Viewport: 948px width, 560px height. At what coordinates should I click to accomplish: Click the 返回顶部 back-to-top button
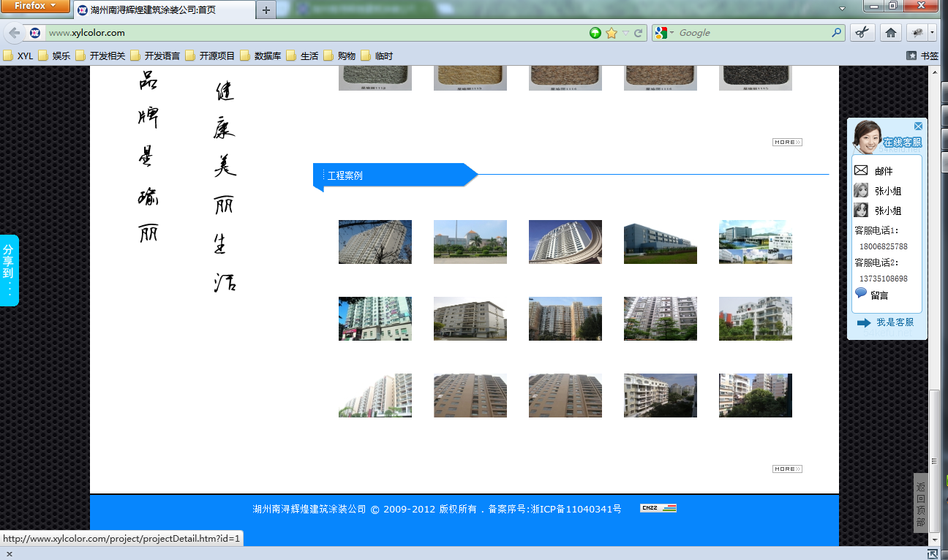tap(921, 503)
